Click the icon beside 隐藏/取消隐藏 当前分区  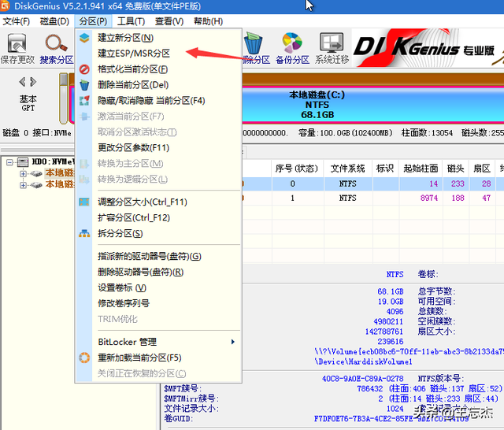click(x=84, y=101)
